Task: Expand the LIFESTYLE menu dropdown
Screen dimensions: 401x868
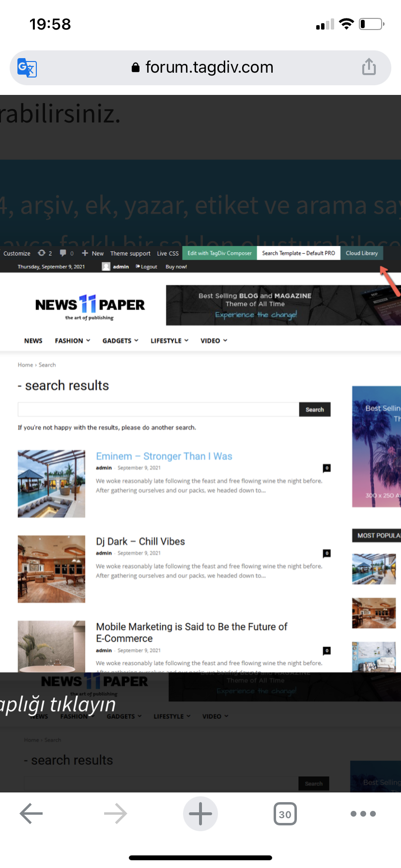Action: (170, 341)
